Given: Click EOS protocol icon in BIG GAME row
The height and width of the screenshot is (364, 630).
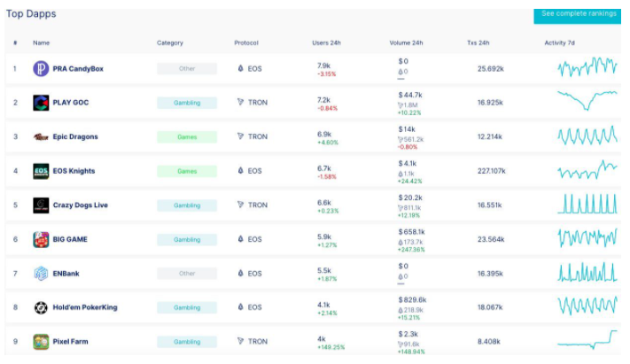Looking at the screenshot, I should [x=240, y=238].
